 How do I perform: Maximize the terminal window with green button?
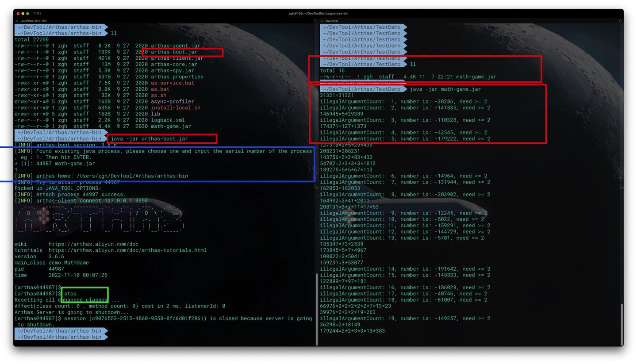click(27, 13)
